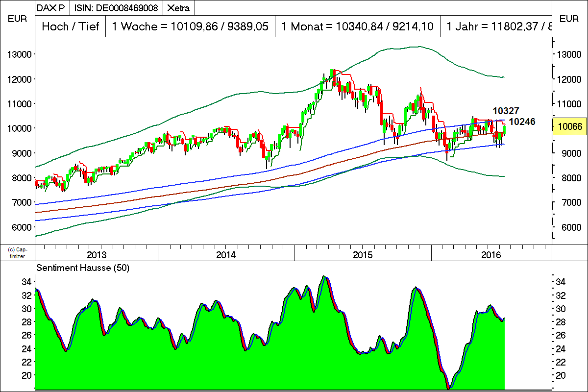Select the 1 Woche high/low value
This screenshot has height=392, width=588.
click(x=191, y=26)
